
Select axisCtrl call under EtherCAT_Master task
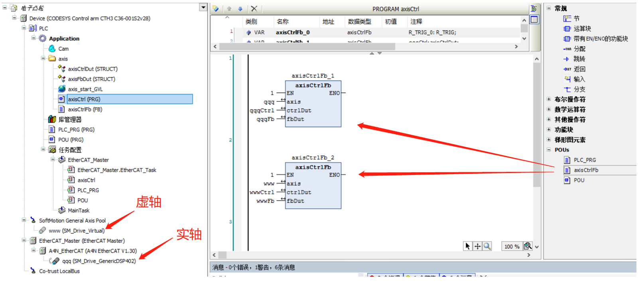point(86,180)
